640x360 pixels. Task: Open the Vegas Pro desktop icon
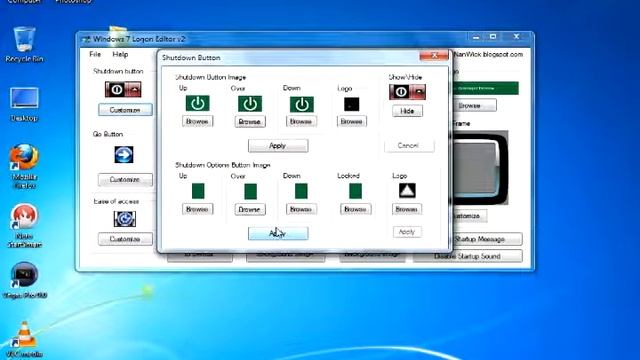point(24,280)
